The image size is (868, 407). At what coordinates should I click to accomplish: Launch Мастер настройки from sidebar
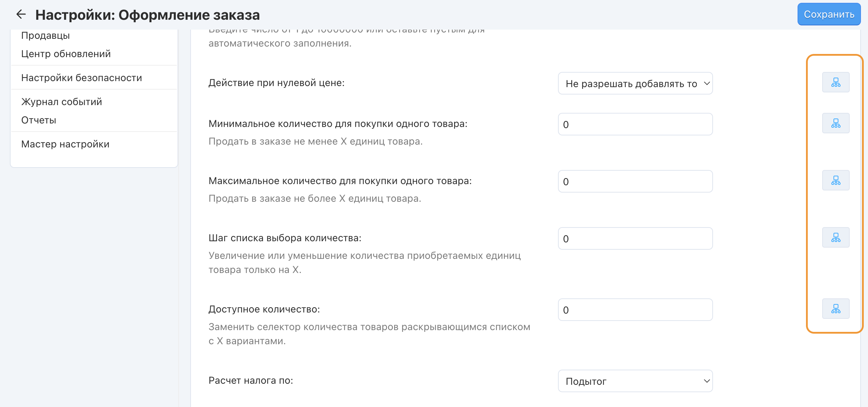point(65,144)
